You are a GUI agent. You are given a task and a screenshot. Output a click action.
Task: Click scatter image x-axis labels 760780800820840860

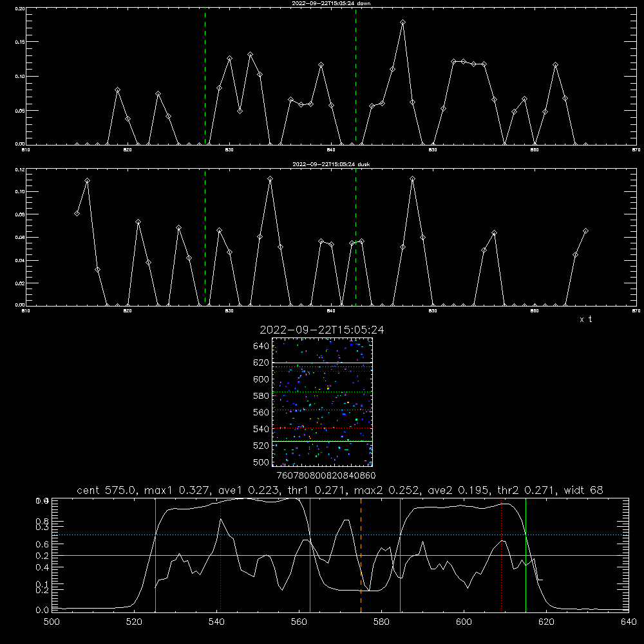(326, 476)
